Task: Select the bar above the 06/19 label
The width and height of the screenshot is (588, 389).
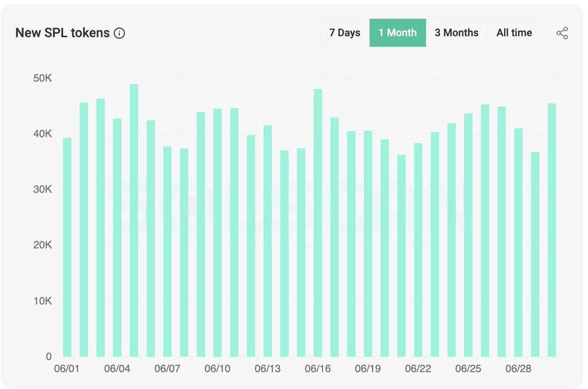Action: 368,244
